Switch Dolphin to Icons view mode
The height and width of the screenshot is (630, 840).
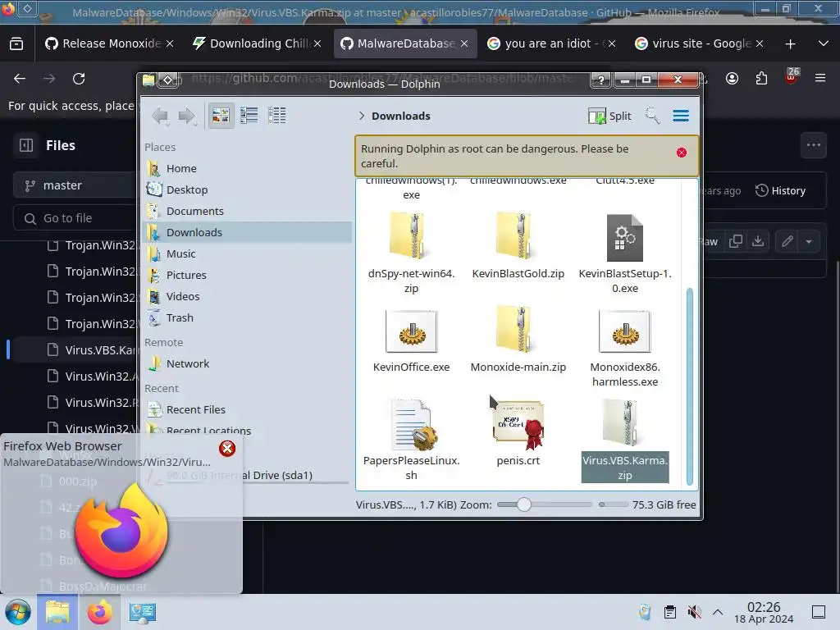221,115
